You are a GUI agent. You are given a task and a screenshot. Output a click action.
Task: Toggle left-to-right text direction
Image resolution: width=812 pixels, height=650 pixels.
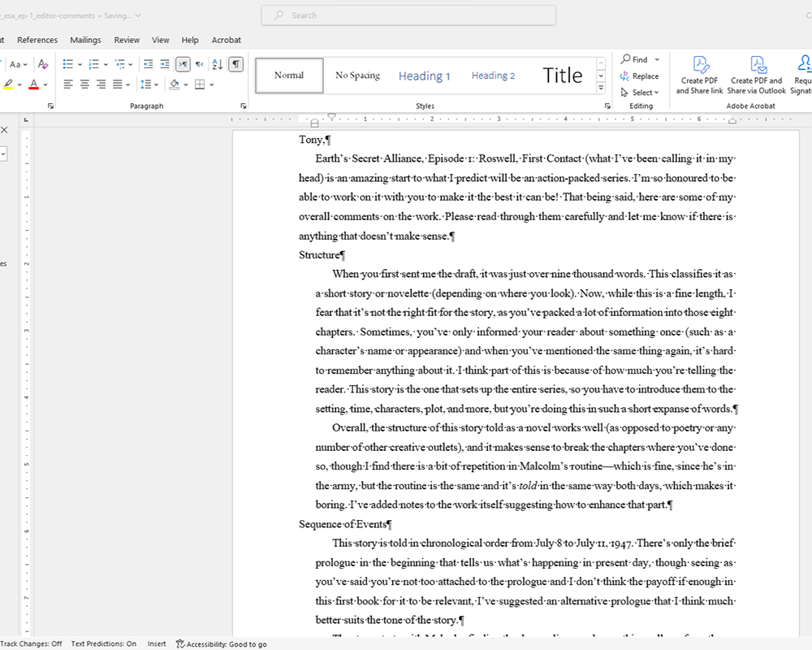coord(183,64)
